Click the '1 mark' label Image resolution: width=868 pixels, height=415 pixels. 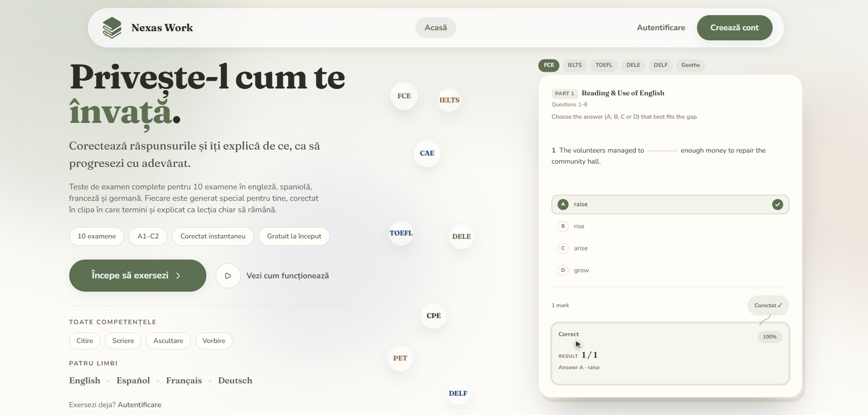tap(560, 305)
